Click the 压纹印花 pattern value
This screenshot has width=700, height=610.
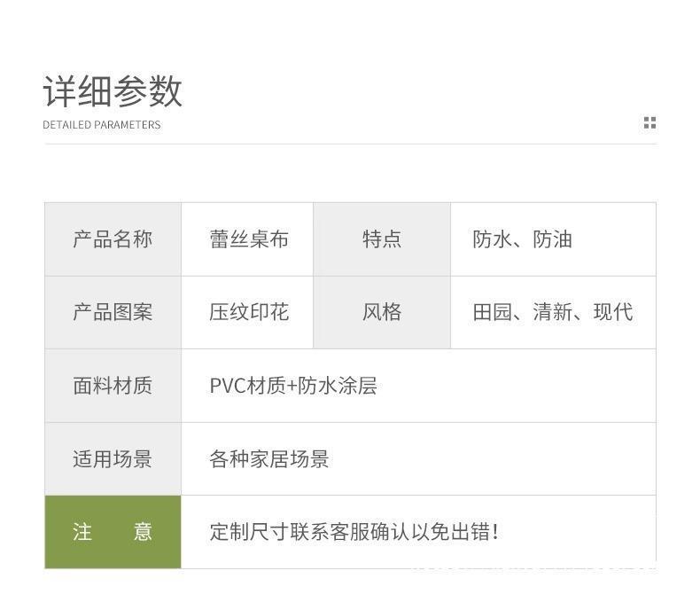(x=249, y=312)
